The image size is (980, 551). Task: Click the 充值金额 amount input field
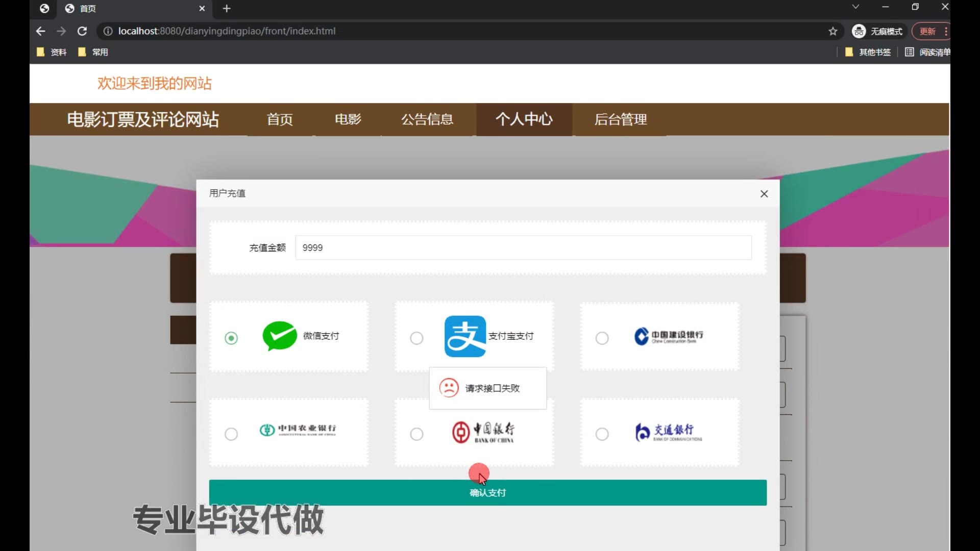tap(523, 247)
